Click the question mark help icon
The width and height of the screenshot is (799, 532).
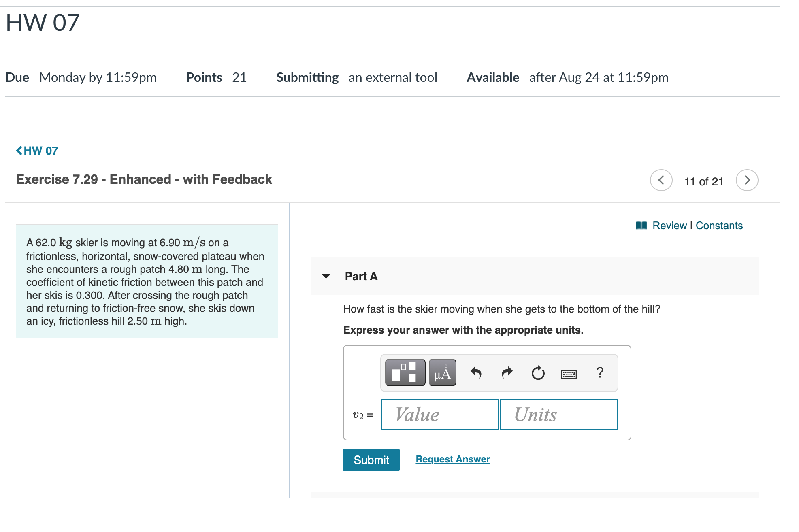[x=600, y=372]
